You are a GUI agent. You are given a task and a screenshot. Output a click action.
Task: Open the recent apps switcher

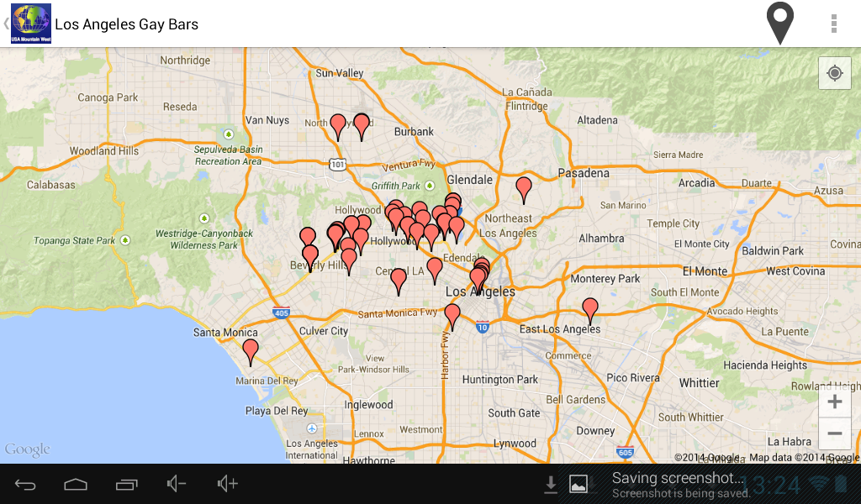127,484
